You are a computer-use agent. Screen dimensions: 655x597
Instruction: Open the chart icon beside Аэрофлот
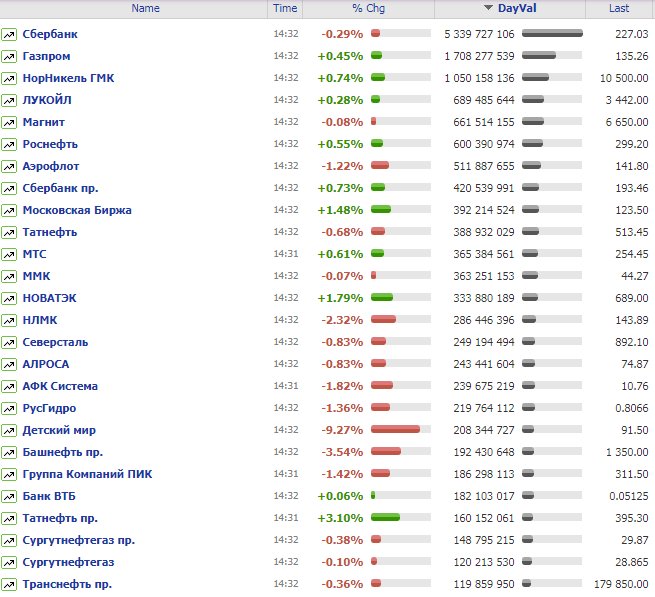[x=9, y=167]
